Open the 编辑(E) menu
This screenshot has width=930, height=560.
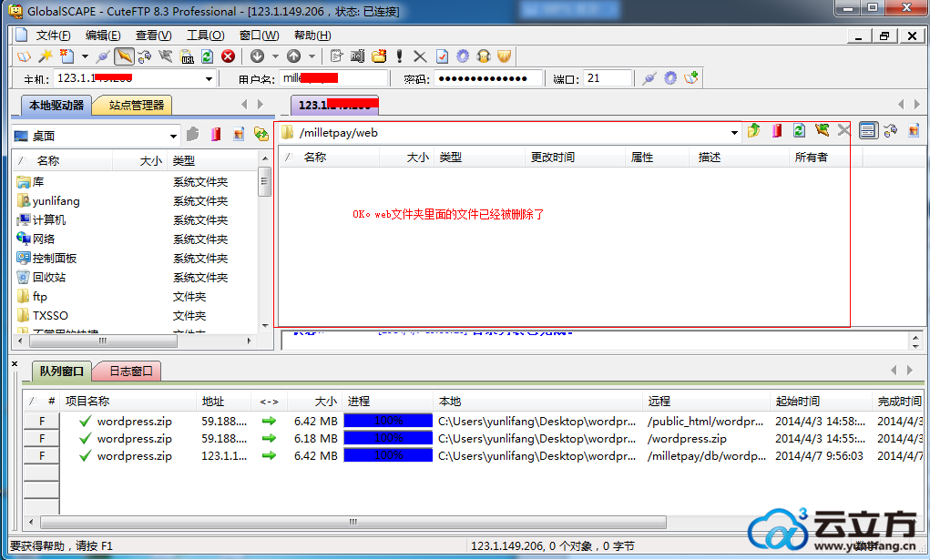[103, 36]
